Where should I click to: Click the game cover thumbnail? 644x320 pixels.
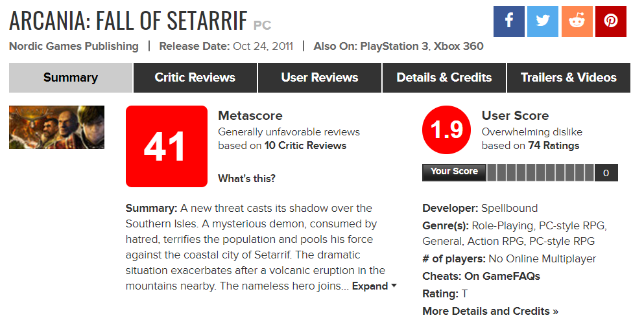click(56, 128)
